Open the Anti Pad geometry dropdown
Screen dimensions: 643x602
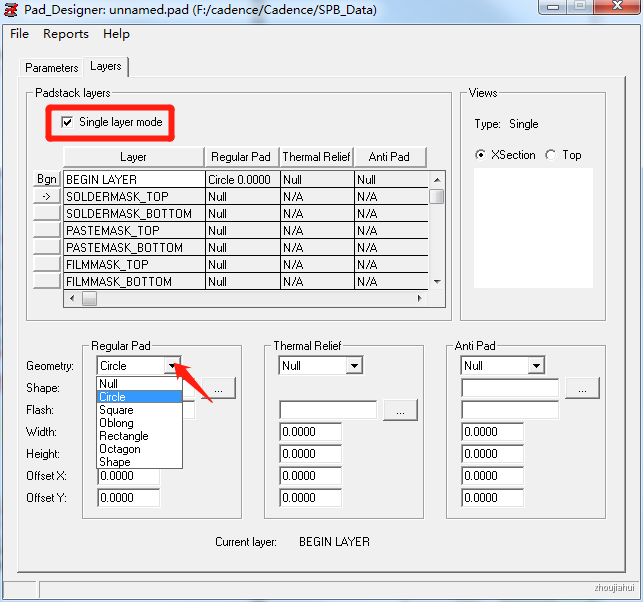coord(536,365)
